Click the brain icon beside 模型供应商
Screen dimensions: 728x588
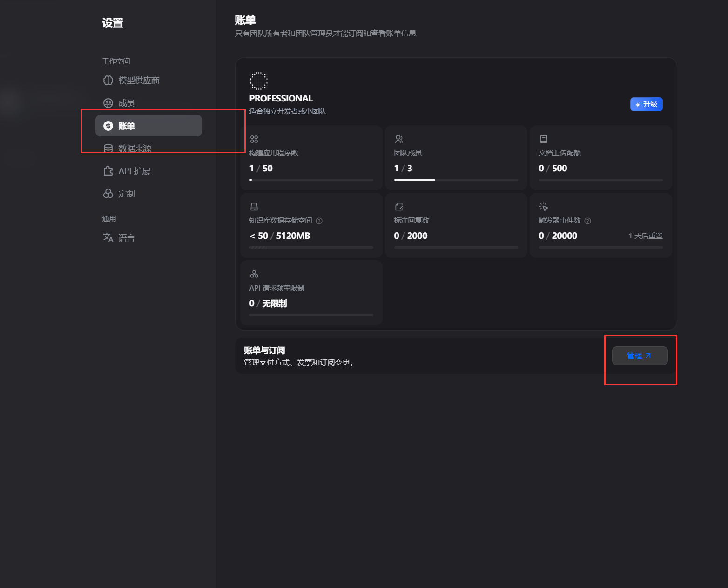click(x=108, y=81)
